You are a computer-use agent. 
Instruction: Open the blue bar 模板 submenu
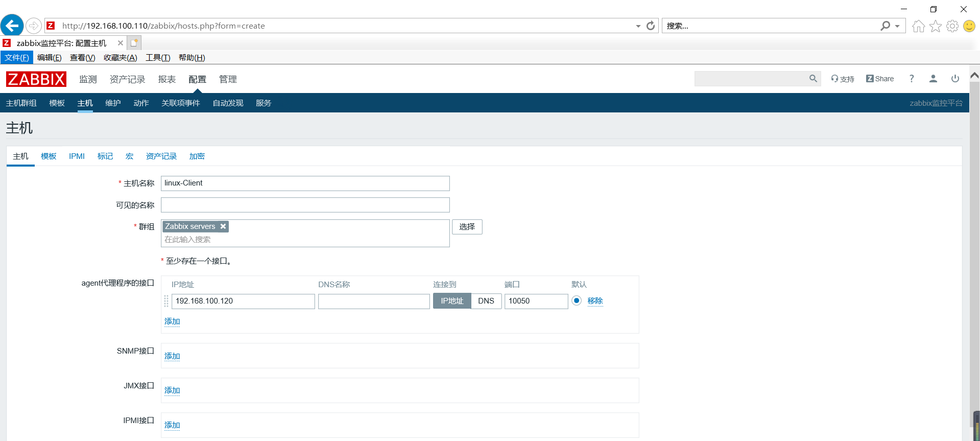[x=57, y=103]
